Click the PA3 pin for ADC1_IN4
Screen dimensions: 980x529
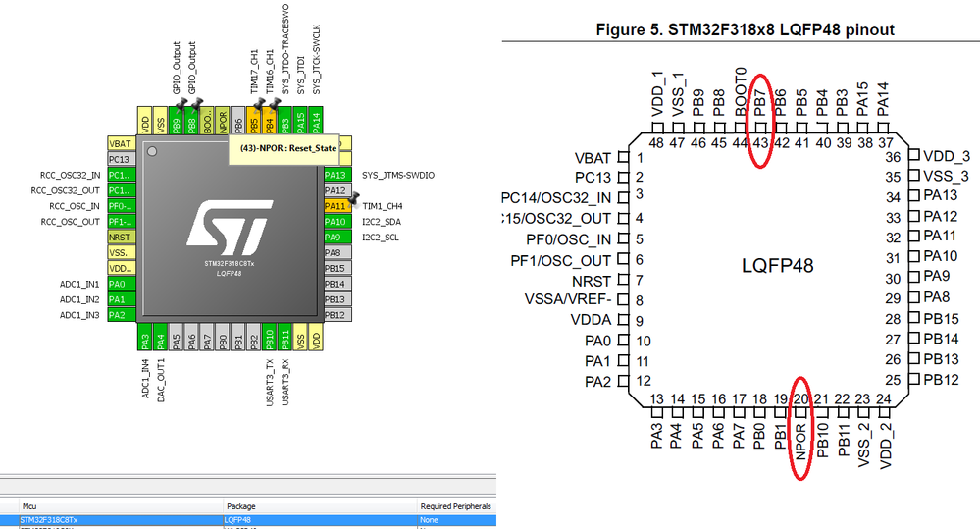pyautogui.click(x=145, y=337)
